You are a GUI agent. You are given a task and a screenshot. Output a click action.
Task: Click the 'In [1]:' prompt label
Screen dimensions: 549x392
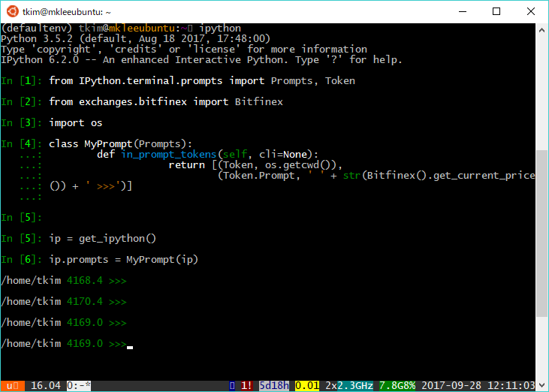point(21,81)
